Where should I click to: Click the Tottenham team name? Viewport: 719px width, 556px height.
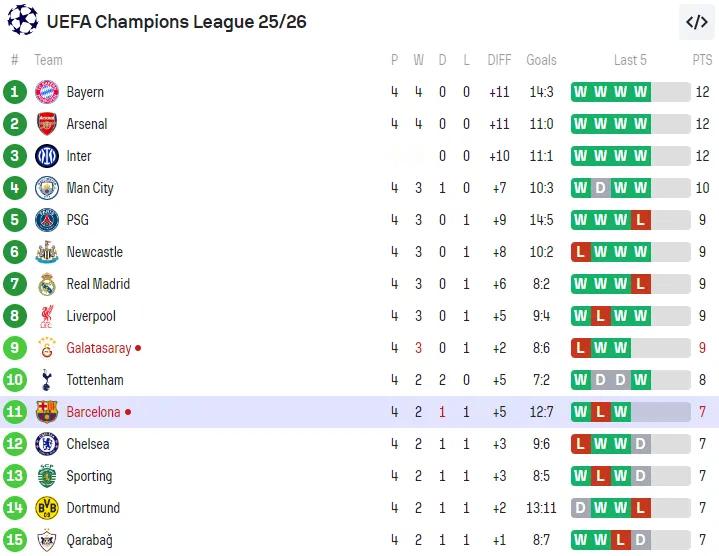point(95,380)
